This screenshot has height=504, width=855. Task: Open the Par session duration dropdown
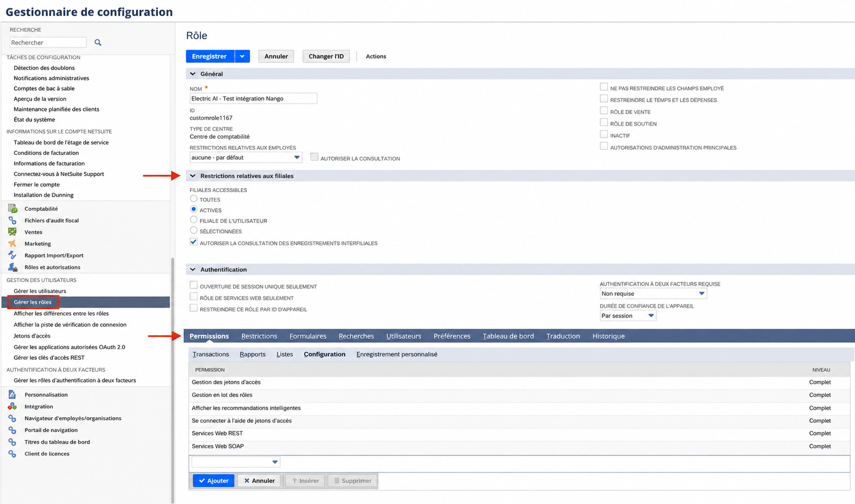point(628,316)
